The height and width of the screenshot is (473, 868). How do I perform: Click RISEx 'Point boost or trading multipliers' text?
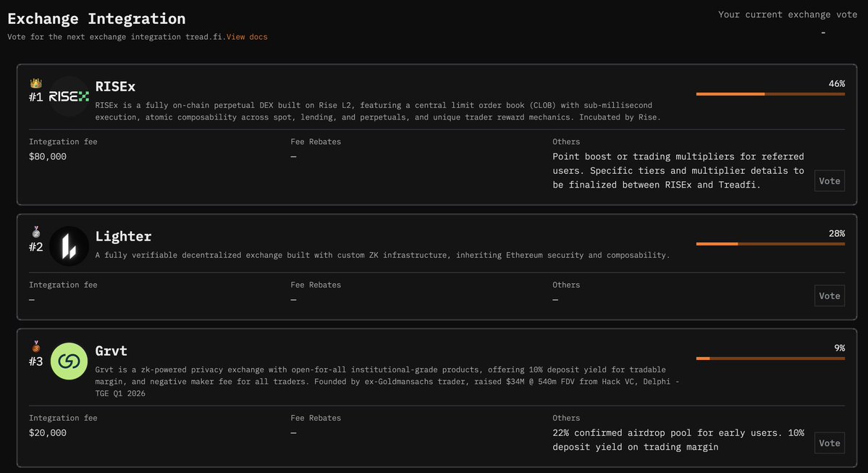click(678, 171)
